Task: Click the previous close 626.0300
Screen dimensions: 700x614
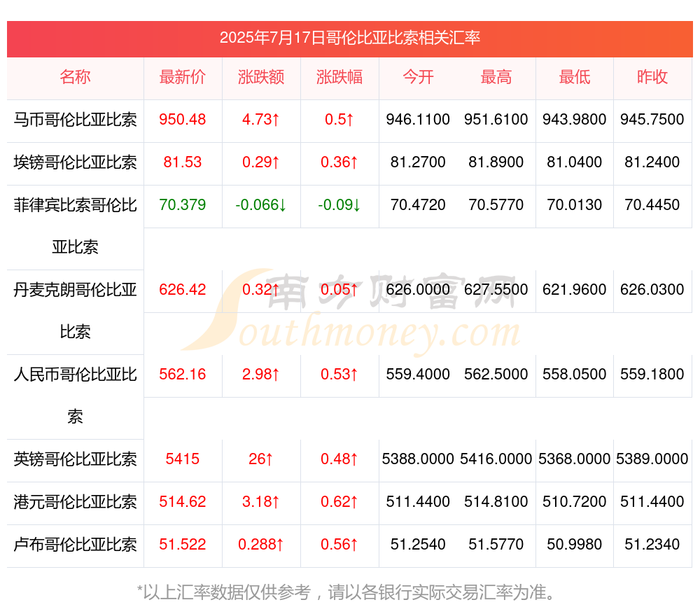Action: click(x=652, y=289)
